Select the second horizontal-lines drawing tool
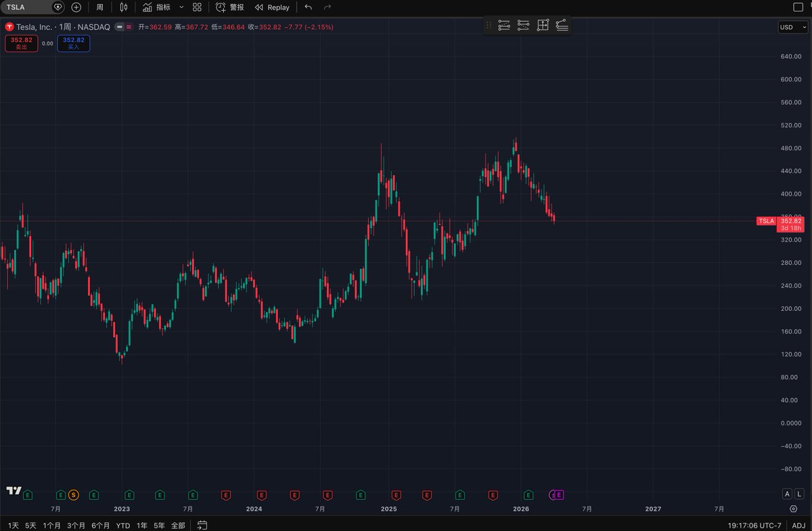Viewport: 812px width, 531px height. 523,25
